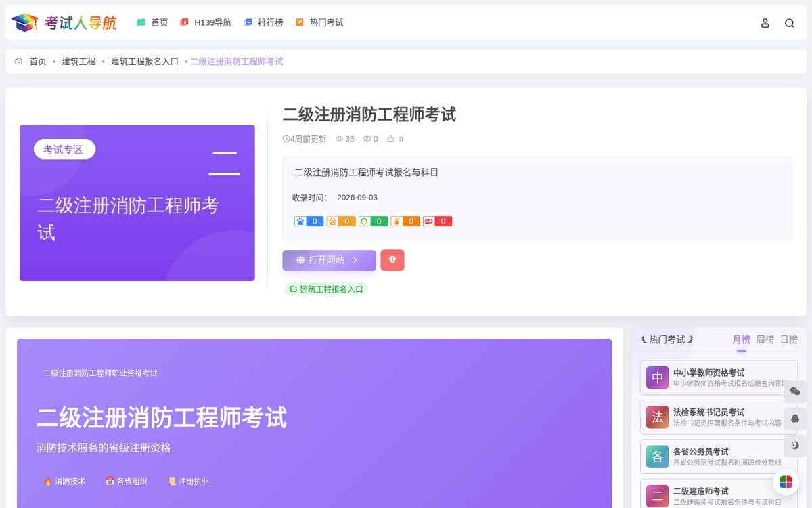The width and height of the screenshot is (812, 508).
Task: Toggle night mode moon icon
Action: pyautogui.click(x=795, y=446)
